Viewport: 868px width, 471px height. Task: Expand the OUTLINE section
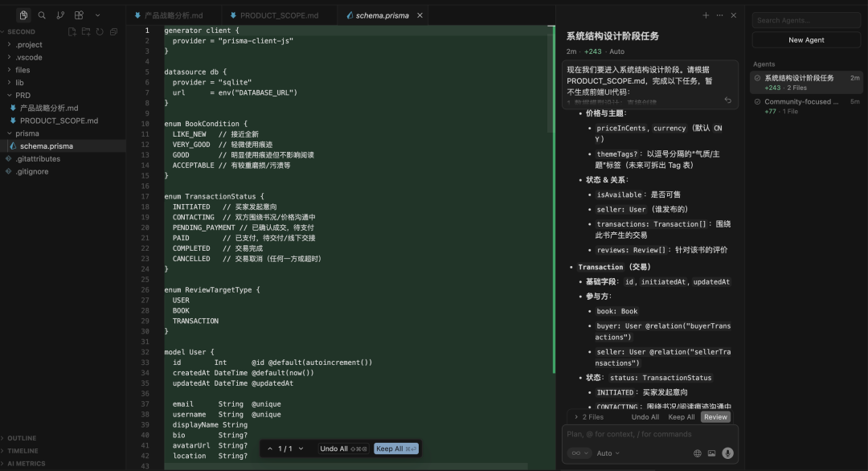point(22,438)
